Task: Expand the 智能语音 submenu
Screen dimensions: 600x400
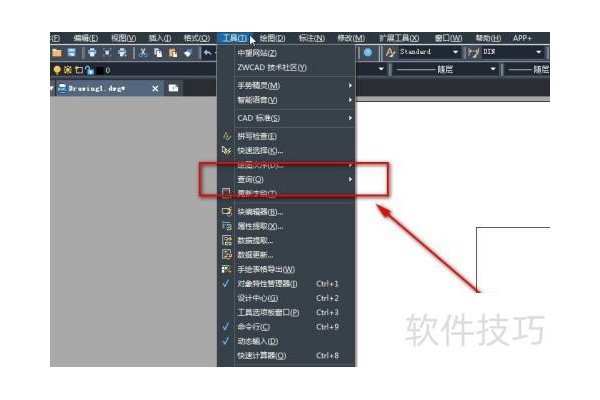Action: [286, 100]
